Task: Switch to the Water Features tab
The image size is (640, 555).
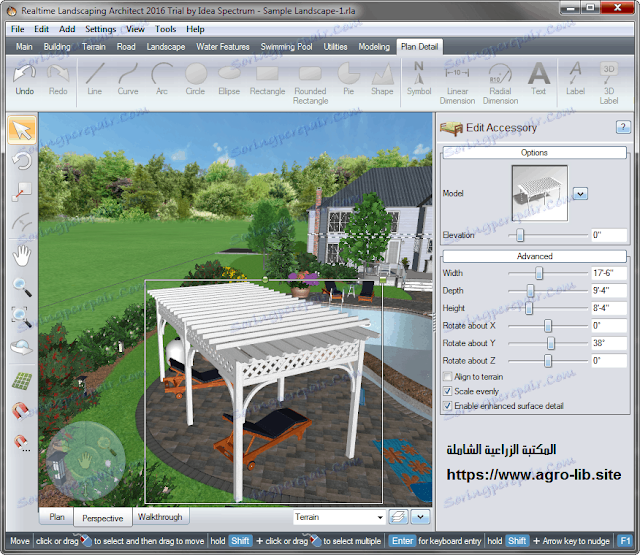Action: coord(223,47)
